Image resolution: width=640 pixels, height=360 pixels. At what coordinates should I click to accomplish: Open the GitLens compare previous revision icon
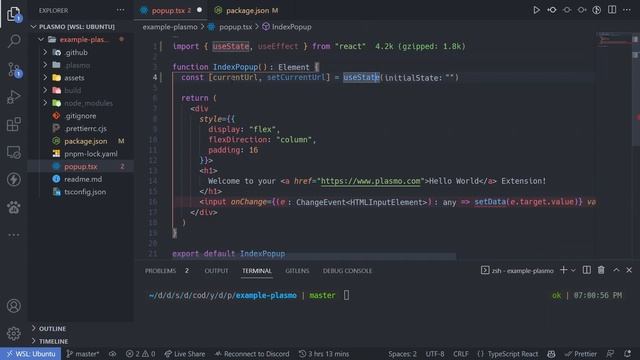552,10
